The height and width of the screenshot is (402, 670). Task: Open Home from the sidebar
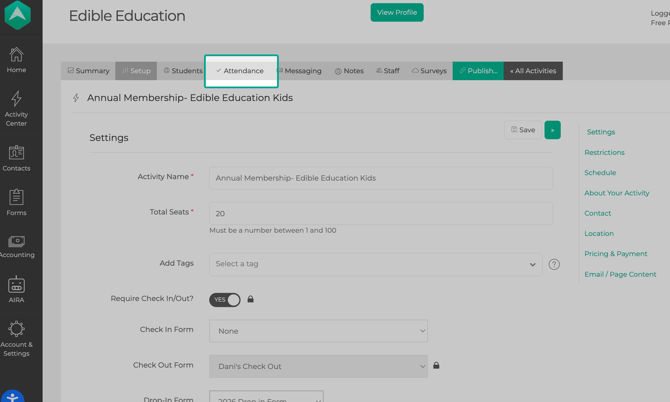17,60
